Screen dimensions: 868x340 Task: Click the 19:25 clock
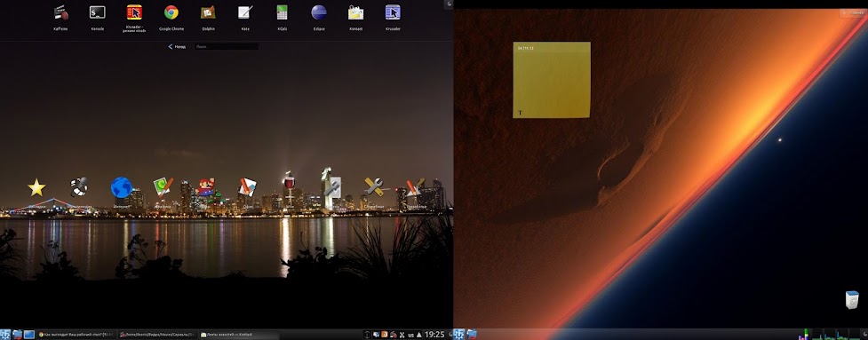tap(434, 335)
